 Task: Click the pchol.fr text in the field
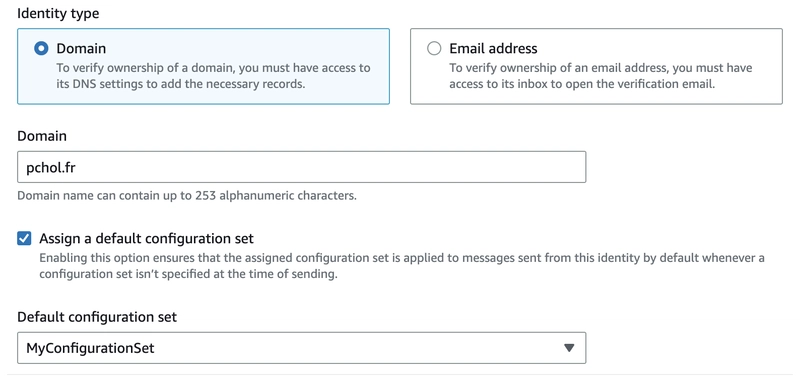(x=51, y=167)
